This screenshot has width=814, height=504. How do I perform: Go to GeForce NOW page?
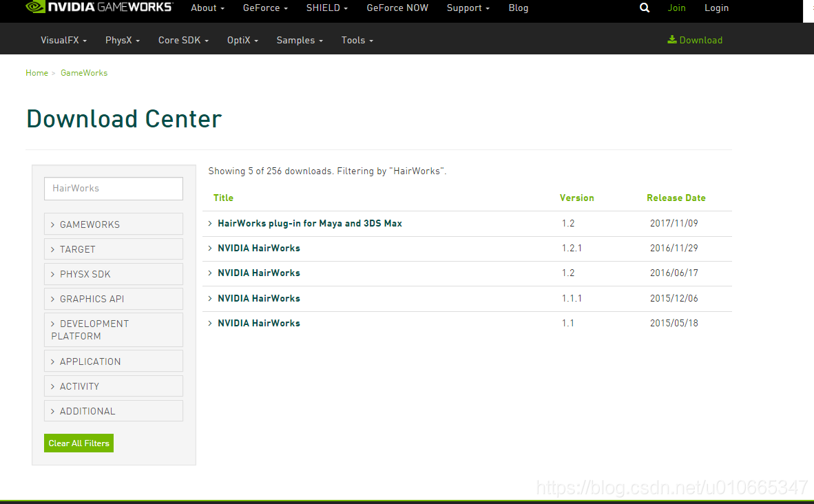(x=397, y=8)
